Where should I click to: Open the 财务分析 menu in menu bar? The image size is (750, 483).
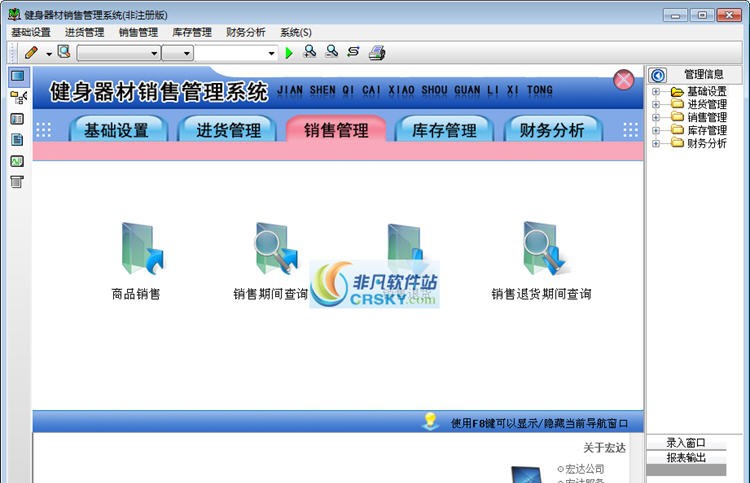click(x=246, y=32)
